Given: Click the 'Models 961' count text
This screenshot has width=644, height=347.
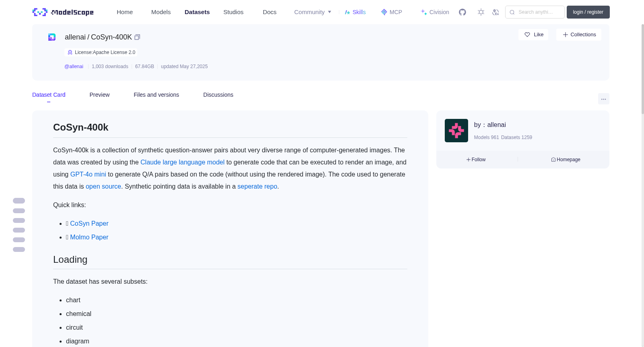Looking at the screenshot, I should 486,137.
